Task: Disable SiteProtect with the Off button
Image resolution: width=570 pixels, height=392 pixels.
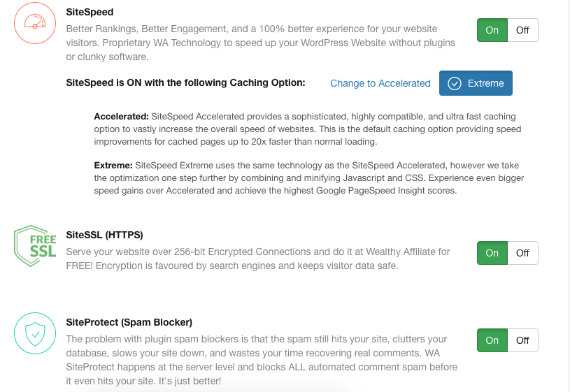Action: pos(522,340)
